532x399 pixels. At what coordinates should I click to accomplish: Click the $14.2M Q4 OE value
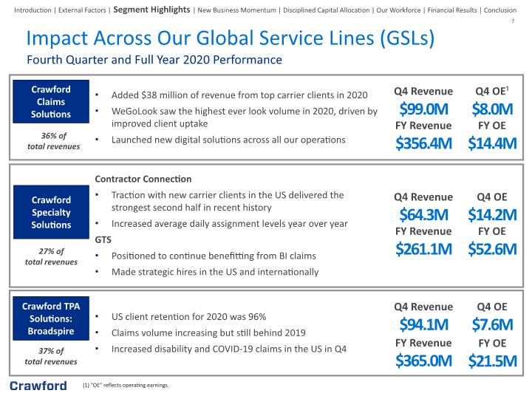[x=492, y=215]
